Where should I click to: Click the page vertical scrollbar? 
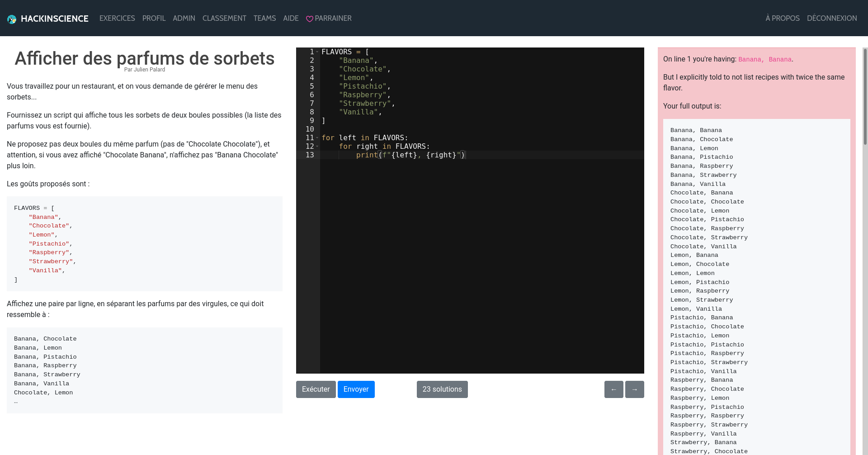tap(865, 96)
